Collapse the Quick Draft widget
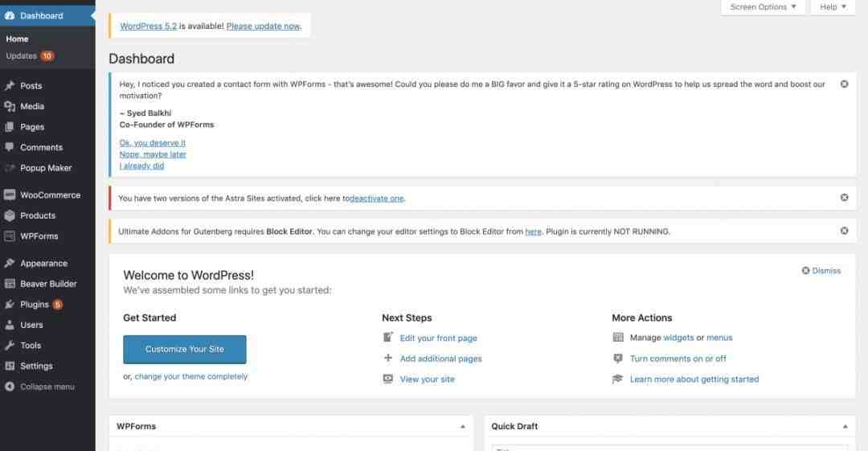 (x=845, y=427)
